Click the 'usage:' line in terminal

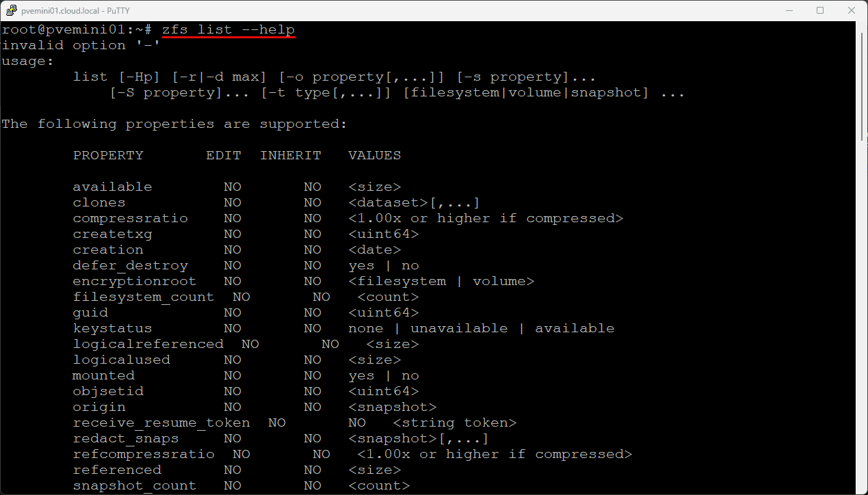[x=23, y=61]
